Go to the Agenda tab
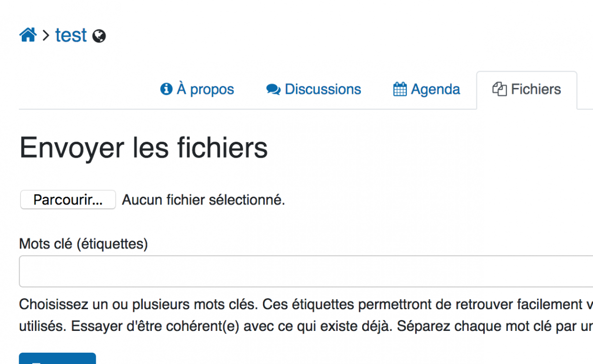Image resolution: width=593 pixels, height=364 pixels. (x=435, y=89)
